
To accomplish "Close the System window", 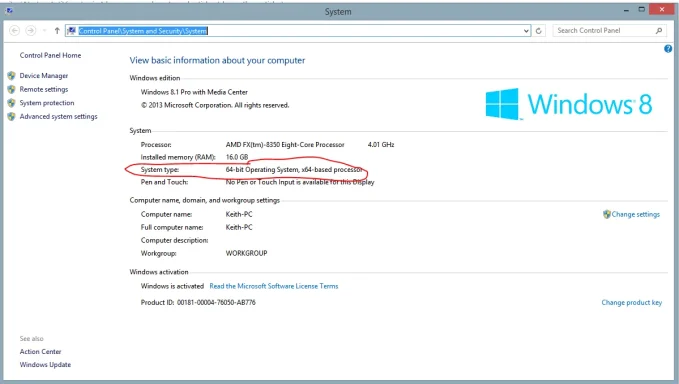I will coord(662,9).
